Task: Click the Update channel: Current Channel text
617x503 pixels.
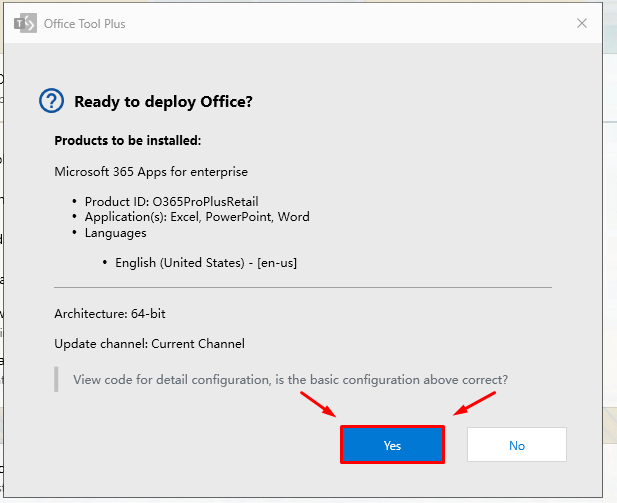Action: pyautogui.click(x=149, y=343)
